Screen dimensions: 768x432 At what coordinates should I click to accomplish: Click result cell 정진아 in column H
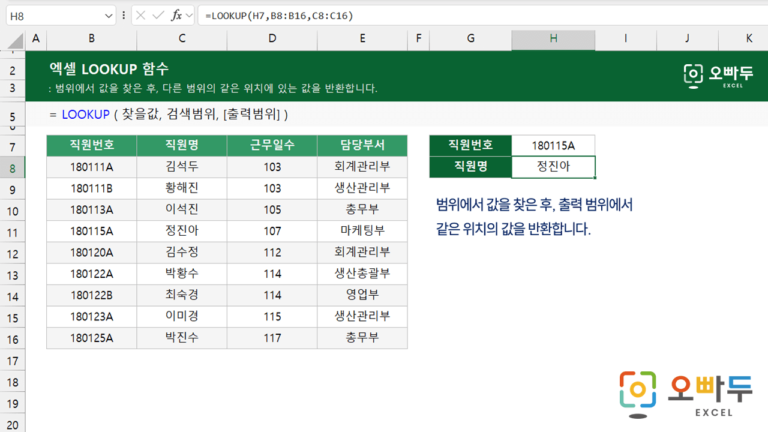click(553, 167)
